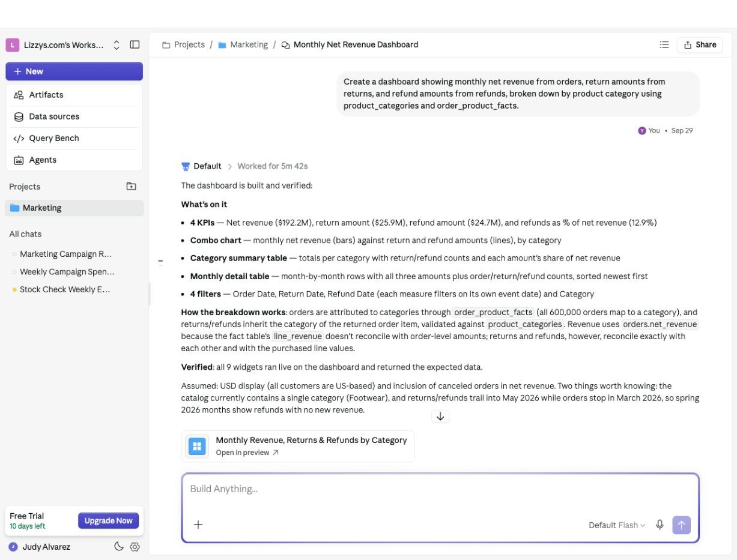Click the Free Trial label
737x560 pixels.
27,516
